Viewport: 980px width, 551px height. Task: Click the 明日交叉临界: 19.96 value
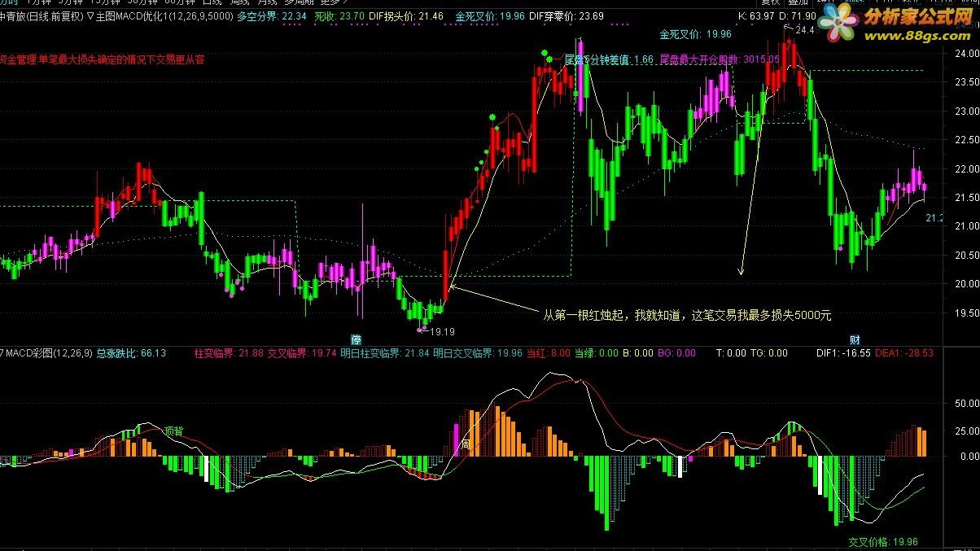(478, 353)
